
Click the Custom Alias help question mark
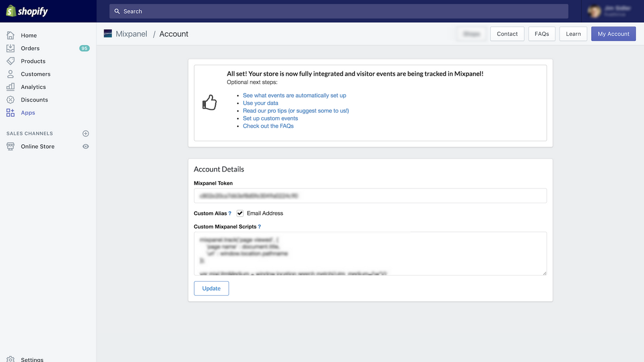coord(230,214)
